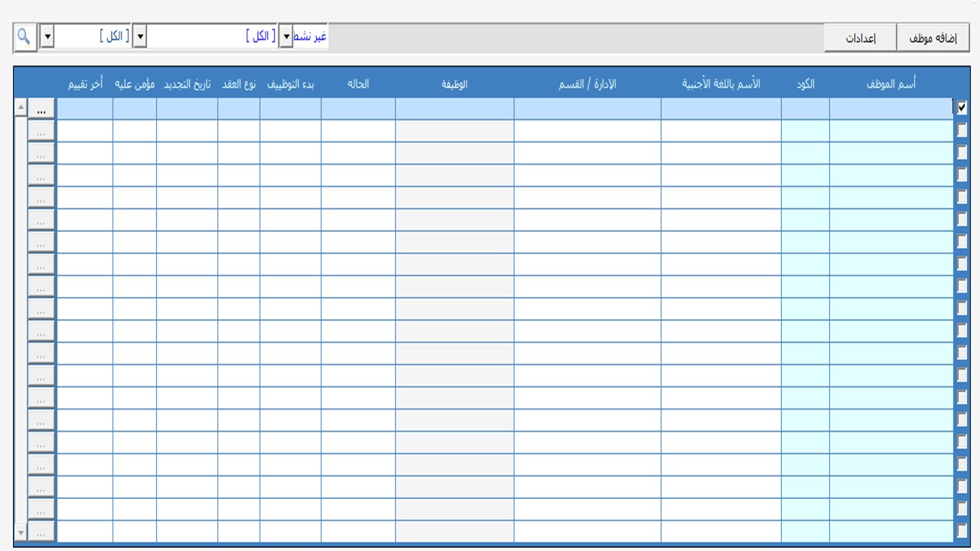This screenshot has width=980, height=551.
Task: Open the second row's ellipsis button
Action: tap(41, 132)
